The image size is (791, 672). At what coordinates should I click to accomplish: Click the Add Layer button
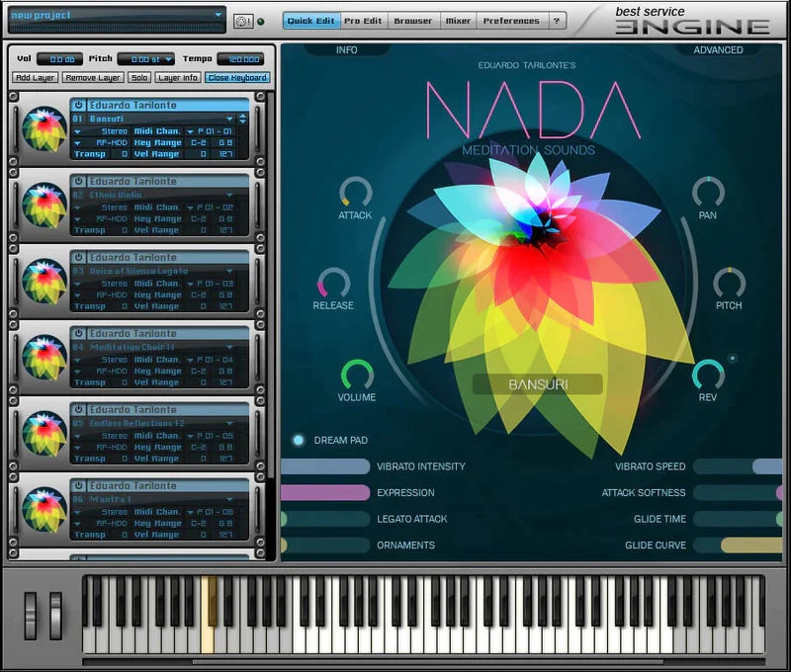pos(36,78)
